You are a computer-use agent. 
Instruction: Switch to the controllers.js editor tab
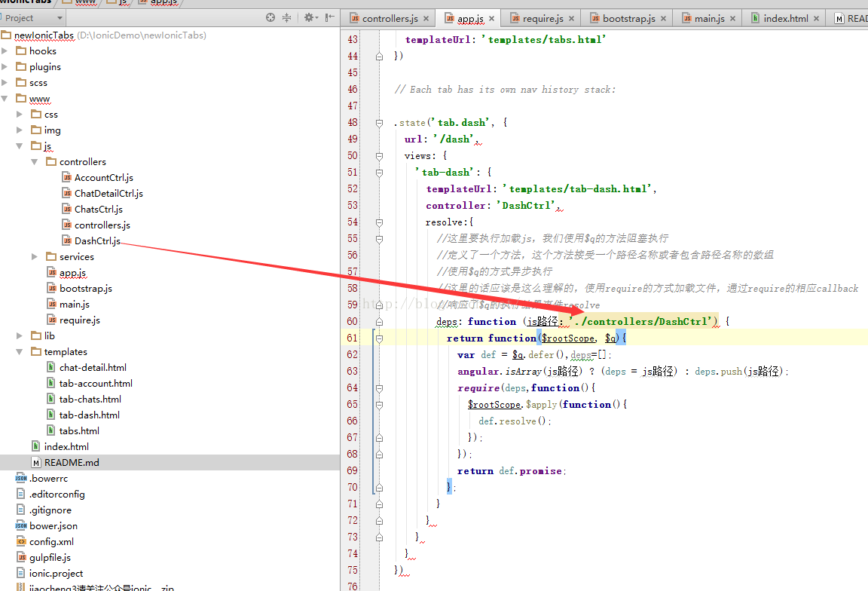(x=390, y=18)
